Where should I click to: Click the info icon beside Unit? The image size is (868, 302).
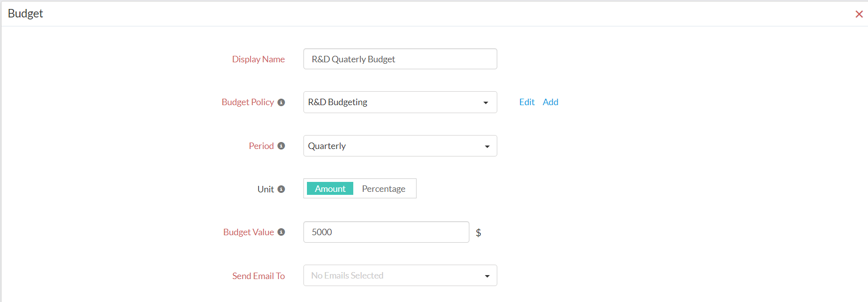(x=282, y=189)
